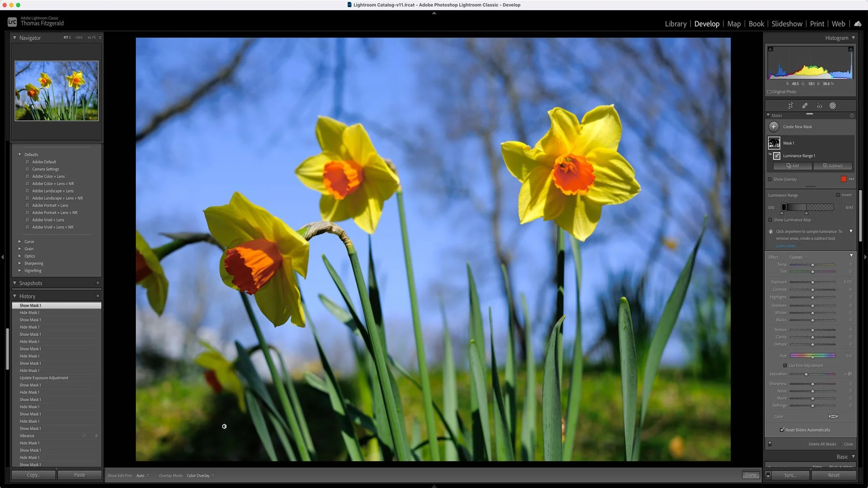Viewport: 868px width, 488px height.
Task: Toggle the highlight clipping indicator in the histogram
Action: 851,49
